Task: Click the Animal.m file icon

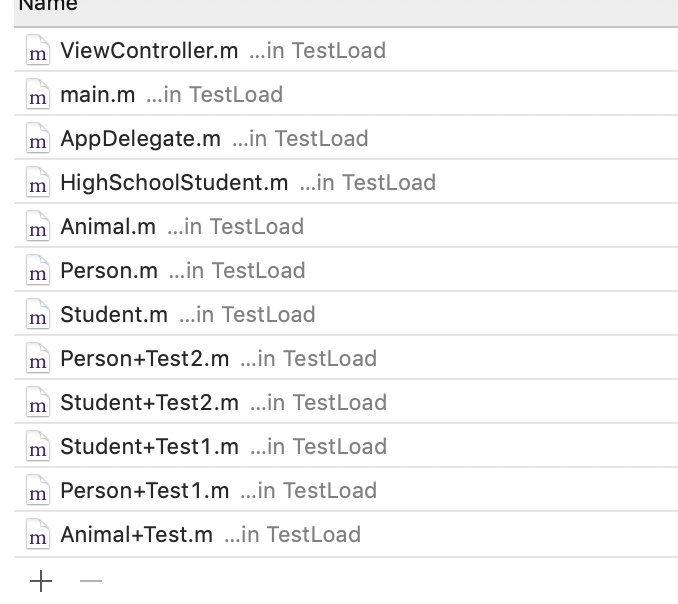Action: (x=38, y=227)
